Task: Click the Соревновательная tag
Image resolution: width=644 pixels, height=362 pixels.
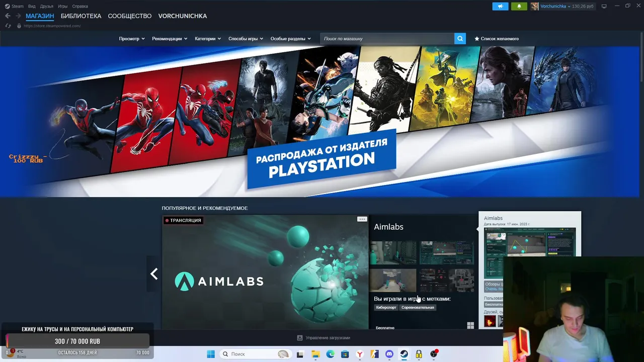Action: click(418, 307)
